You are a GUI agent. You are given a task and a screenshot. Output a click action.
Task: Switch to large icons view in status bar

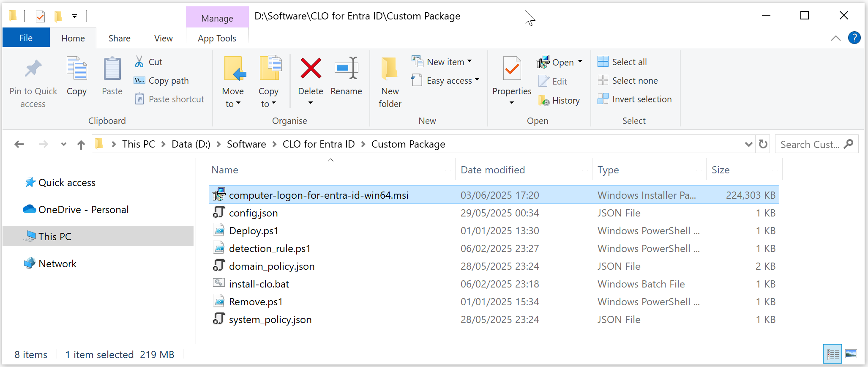pos(851,354)
